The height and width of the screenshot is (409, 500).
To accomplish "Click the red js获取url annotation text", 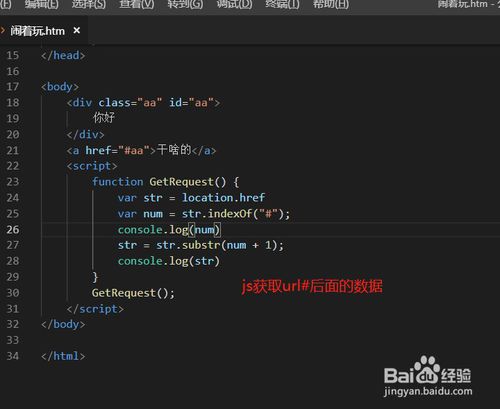I will click(x=312, y=287).
